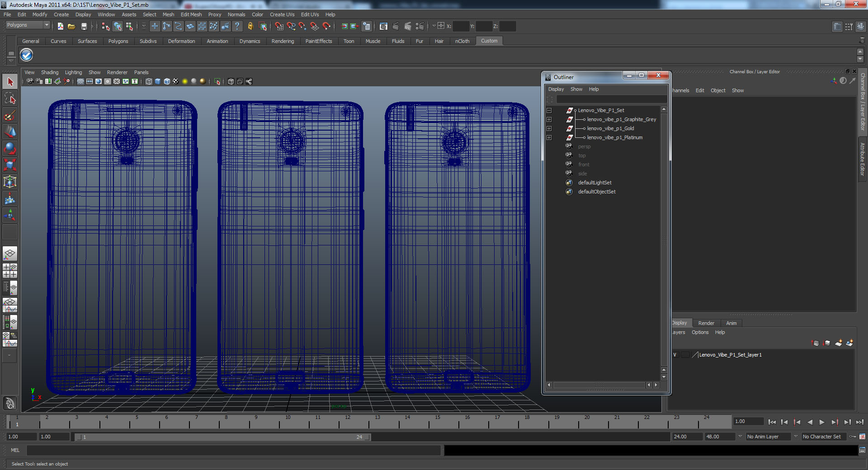Switch to the Rendering shelf tab
The width and height of the screenshot is (868, 470).
[x=283, y=41]
